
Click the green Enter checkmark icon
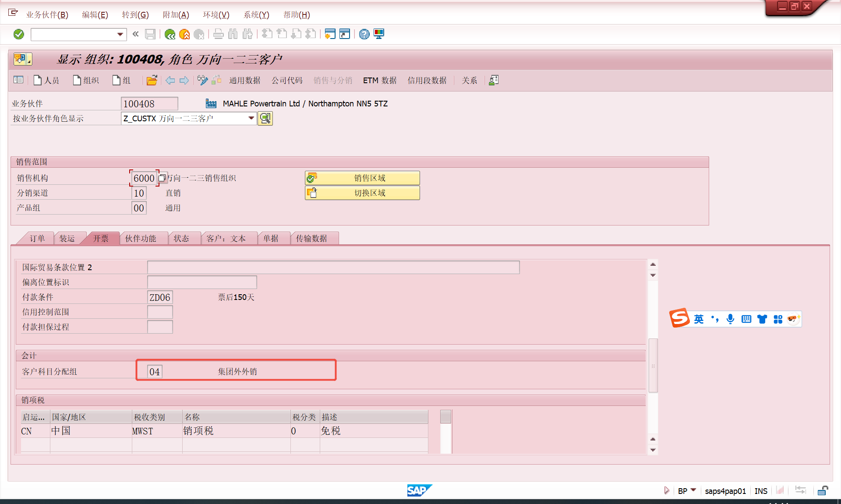[19, 34]
